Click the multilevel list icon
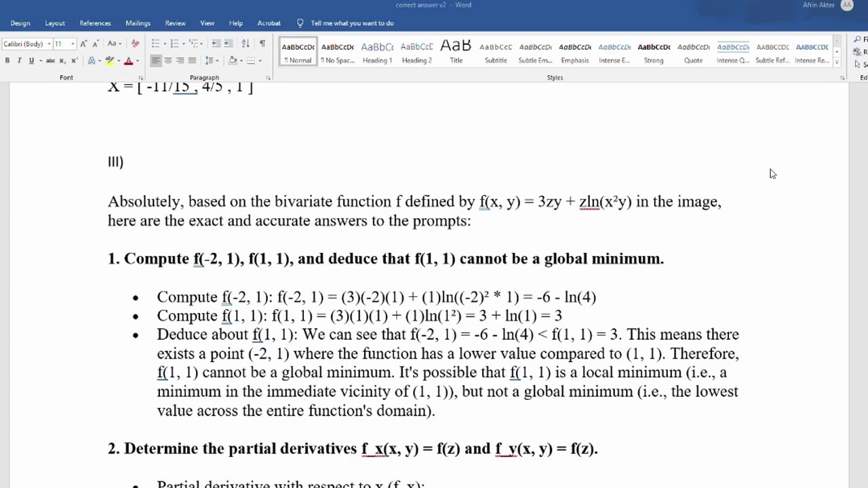This screenshot has height=488, width=868. click(193, 44)
